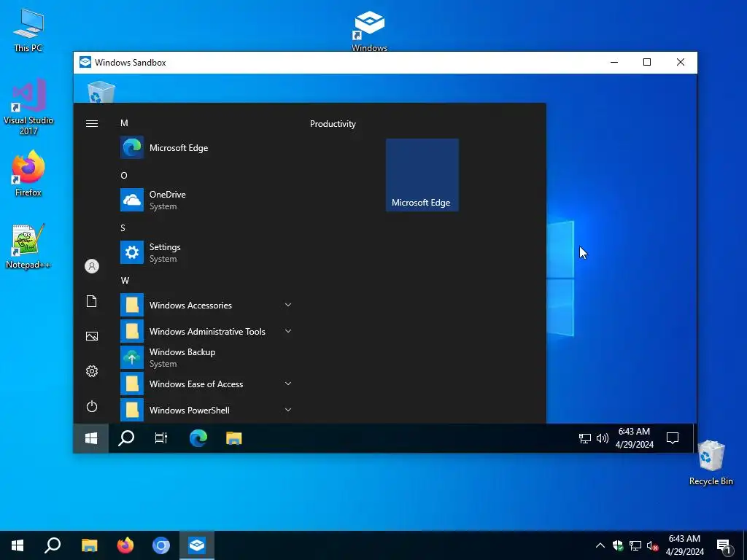Select Notepad++ shortcut on host desktop
Image resolution: width=747 pixels, height=560 pixels.
click(x=28, y=246)
